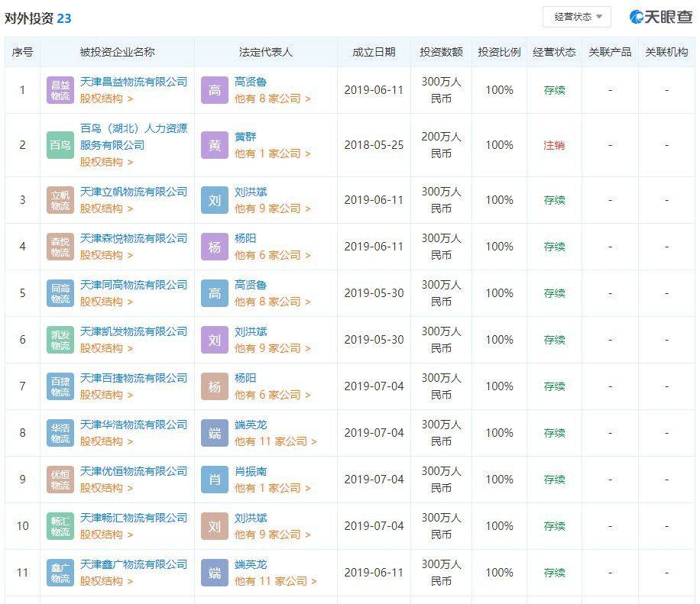The image size is (700, 604).
Task: Click the 昌益物流 company logo icon
Action: point(60,90)
